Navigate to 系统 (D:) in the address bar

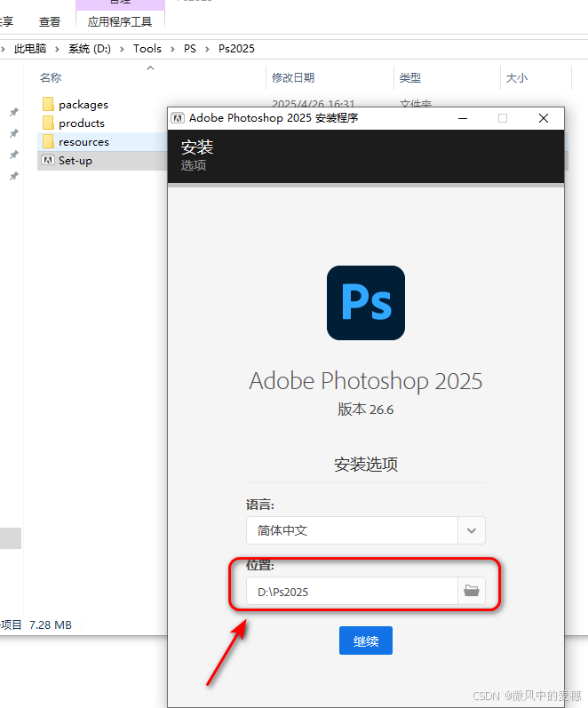pos(90,48)
